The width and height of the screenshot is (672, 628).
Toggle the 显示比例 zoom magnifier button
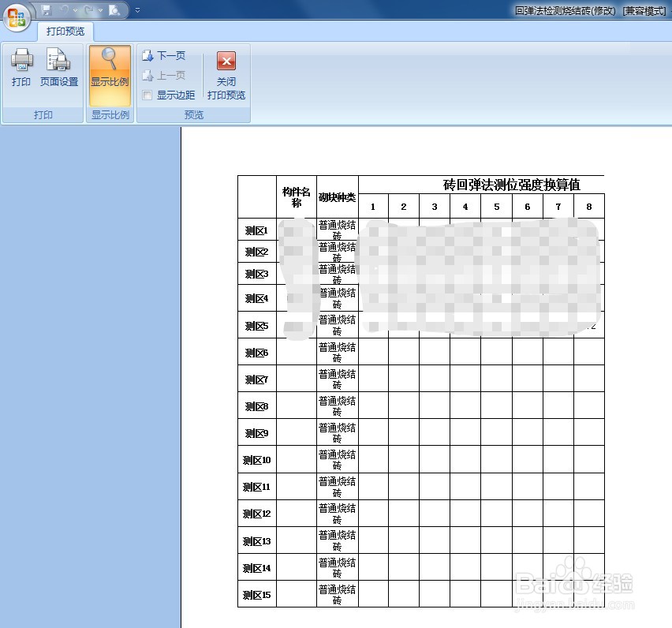pos(110,76)
